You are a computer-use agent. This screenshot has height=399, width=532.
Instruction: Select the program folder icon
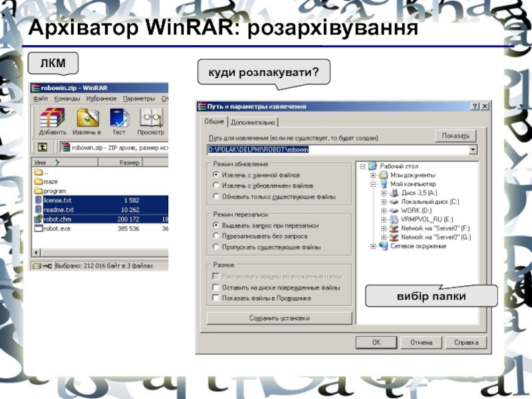point(39,191)
